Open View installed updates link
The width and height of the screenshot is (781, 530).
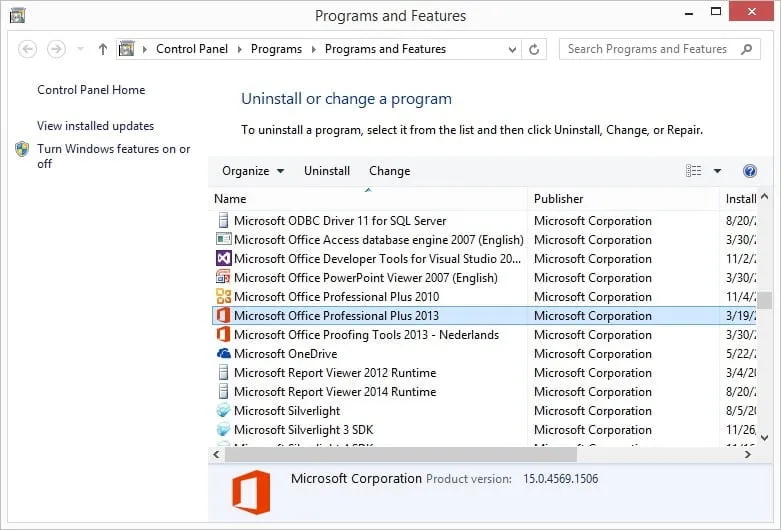95,126
